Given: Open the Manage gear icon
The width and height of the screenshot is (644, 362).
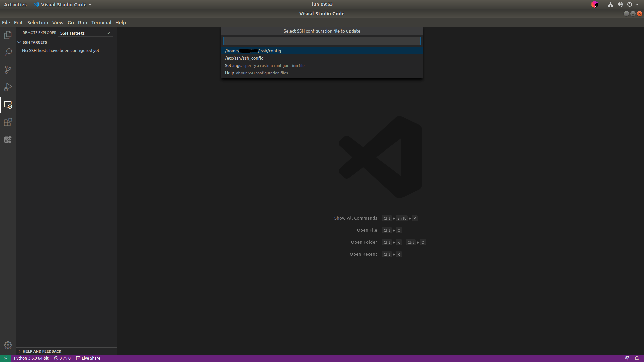Looking at the screenshot, I should pyautogui.click(x=8, y=345).
